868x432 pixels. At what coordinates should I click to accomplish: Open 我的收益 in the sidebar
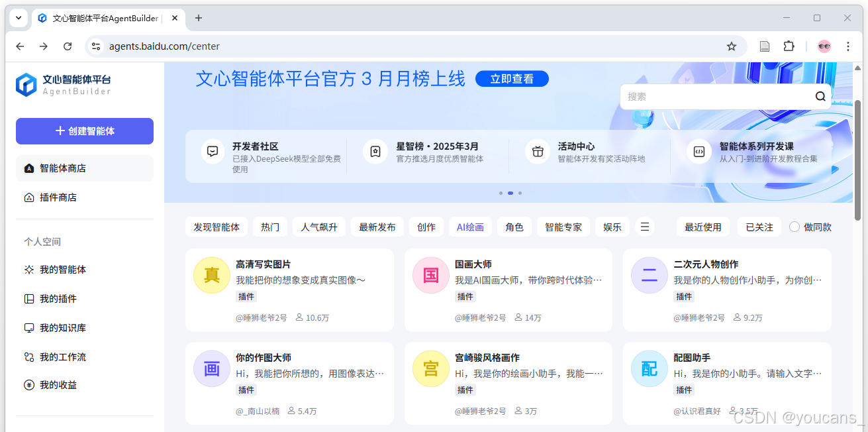pos(85,385)
